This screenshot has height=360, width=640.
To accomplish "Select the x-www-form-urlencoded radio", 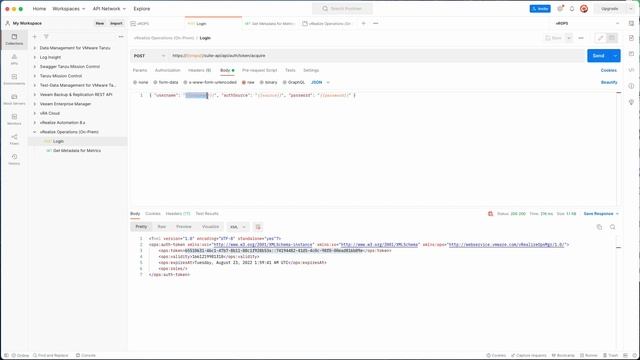I will pos(185,82).
